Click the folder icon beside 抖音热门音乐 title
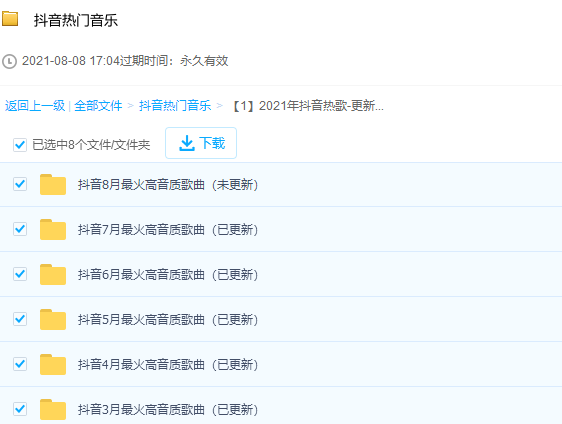The image size is (562, 424). coord(10,19)
